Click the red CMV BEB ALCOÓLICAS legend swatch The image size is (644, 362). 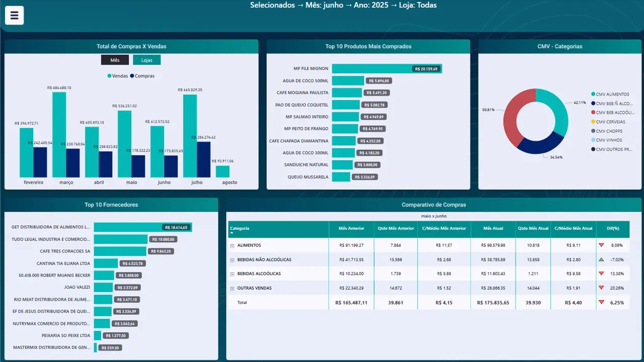pyautogui.click(x=593, y=113)
